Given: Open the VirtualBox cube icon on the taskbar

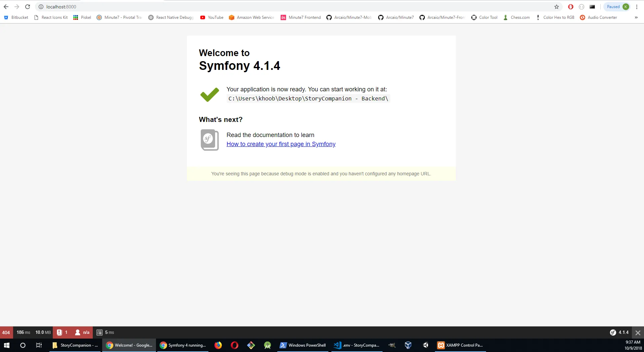Looking at the screenshot, I should point(408,345).
